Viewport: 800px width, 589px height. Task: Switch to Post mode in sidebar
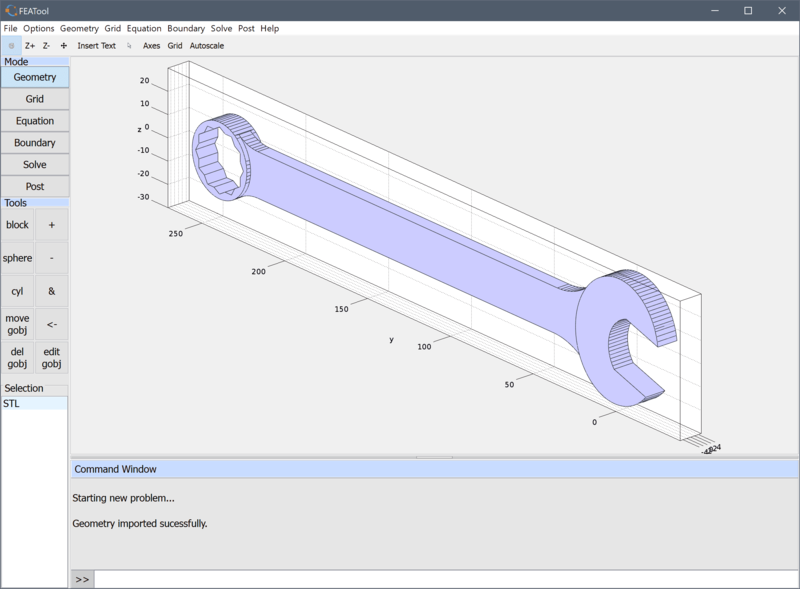tap(35, 187)
